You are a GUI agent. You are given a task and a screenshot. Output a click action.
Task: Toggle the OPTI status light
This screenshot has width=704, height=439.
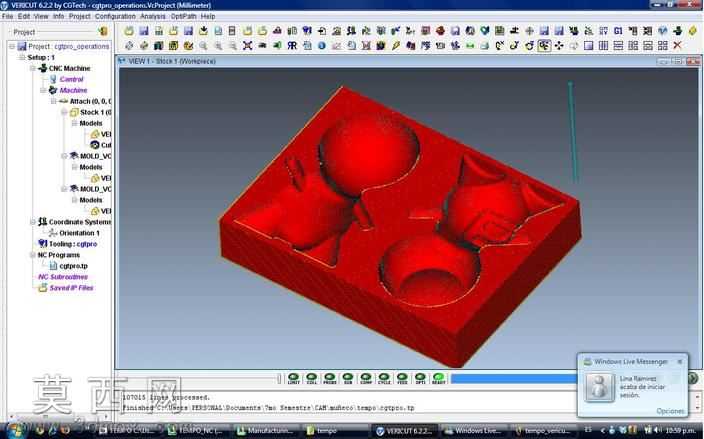pyautogui.click(x=420, y=378)
